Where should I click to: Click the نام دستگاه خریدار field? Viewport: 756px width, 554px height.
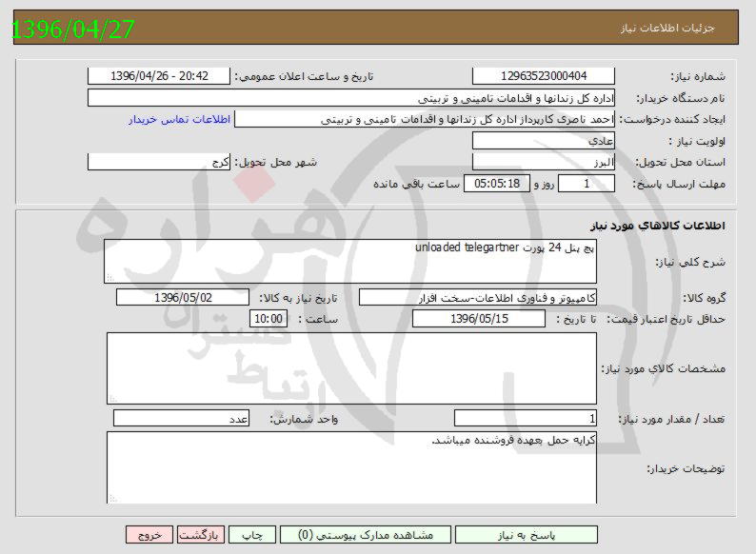click(350, 98)
